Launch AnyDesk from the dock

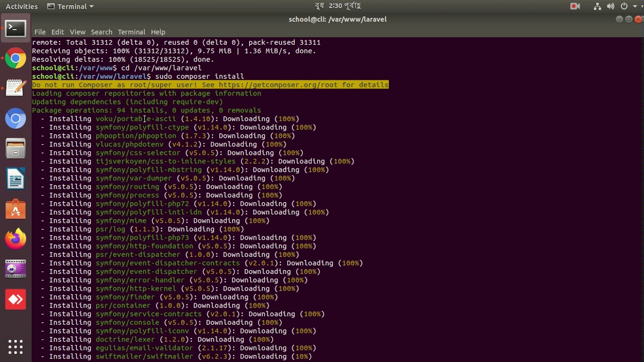[16, 300]
